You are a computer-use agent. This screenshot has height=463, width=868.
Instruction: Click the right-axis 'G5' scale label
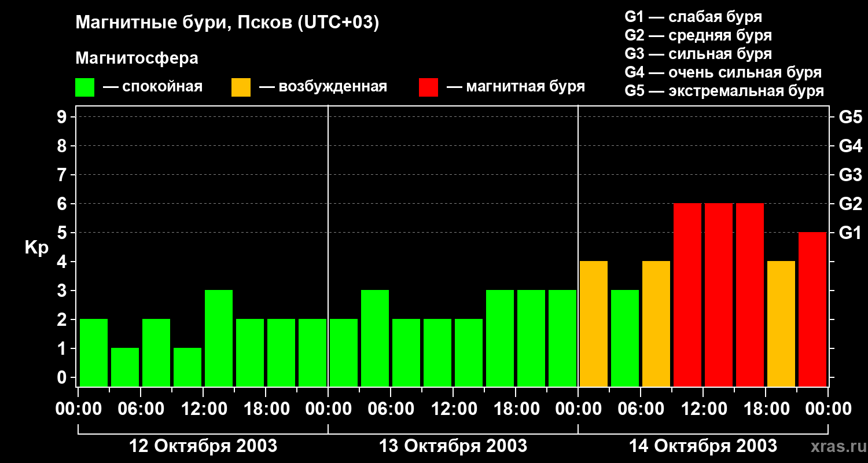pos(850,117)
